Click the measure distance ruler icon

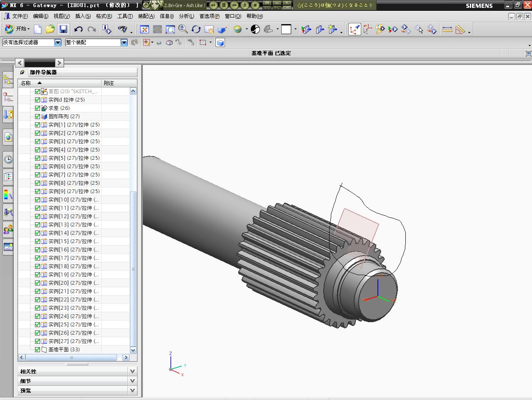[447, 29]
